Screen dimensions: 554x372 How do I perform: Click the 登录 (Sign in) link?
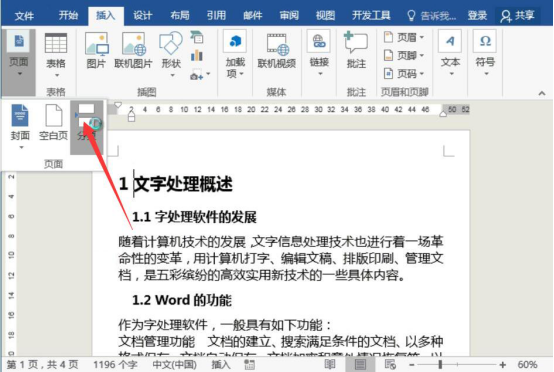[477, 16]
